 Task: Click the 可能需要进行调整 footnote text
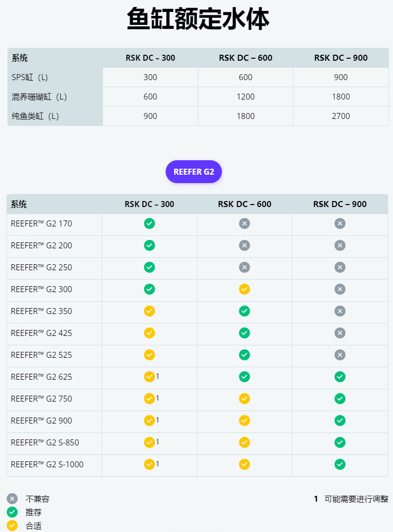tap(356, 499)
